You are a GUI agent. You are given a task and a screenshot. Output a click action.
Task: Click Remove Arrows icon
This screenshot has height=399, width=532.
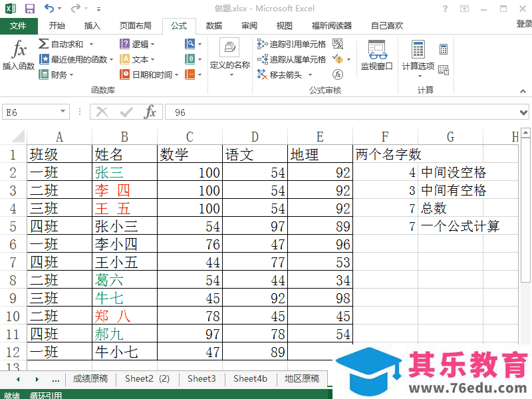262,74
